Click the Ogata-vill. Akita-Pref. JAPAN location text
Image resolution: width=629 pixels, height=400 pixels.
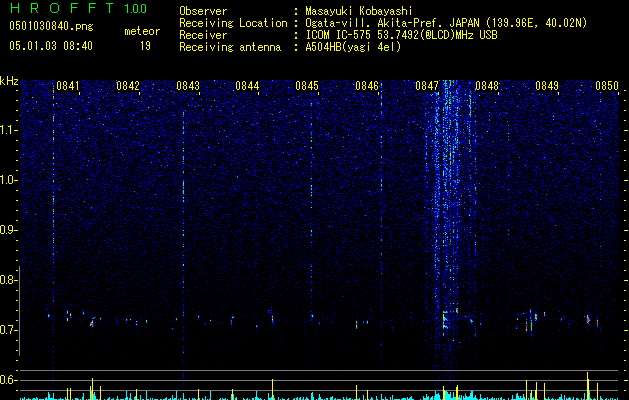tap(446, 23)
